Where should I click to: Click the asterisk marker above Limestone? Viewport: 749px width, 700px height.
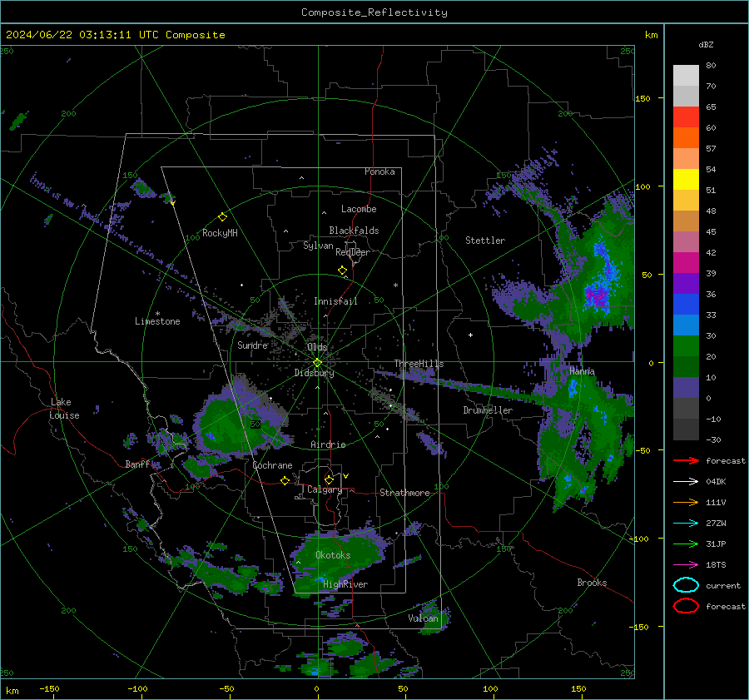pyautogui.click(x=157, y=314)
